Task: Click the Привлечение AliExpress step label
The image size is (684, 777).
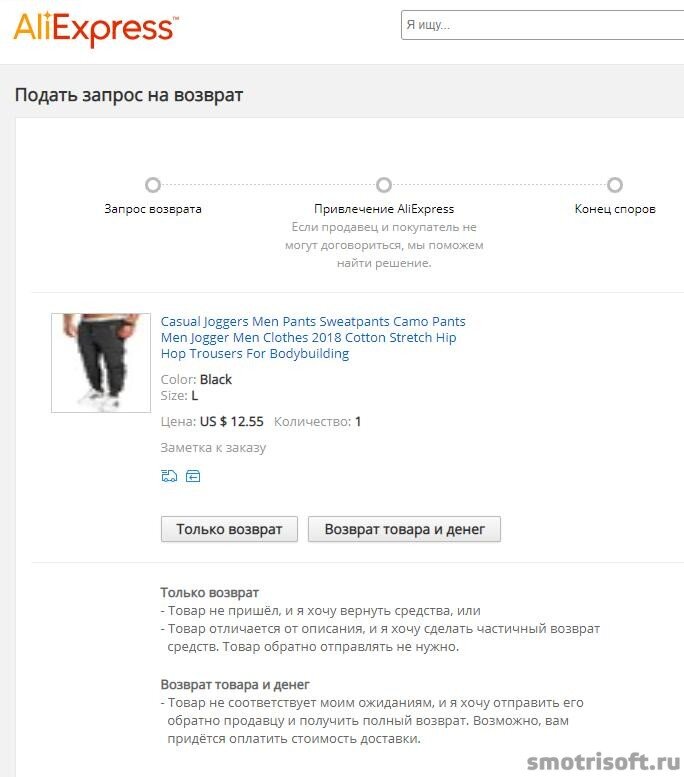Action: (x=384, y=209)
